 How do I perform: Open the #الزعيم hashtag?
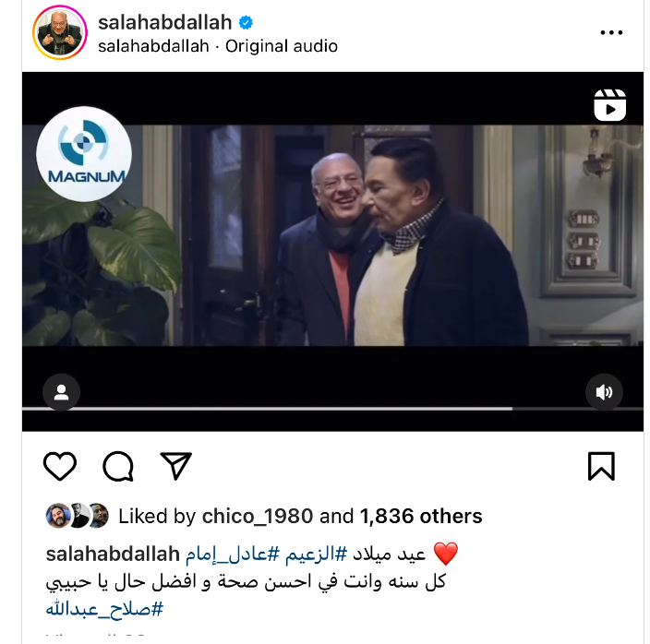pos(316,555)
